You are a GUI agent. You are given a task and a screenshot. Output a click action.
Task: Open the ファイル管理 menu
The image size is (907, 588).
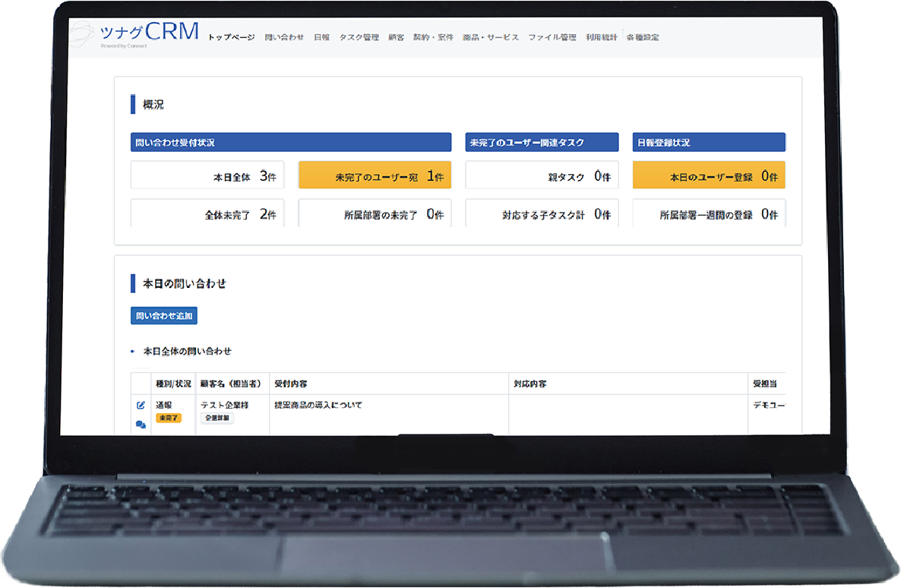pyautogui.click(x=552, y=37)
